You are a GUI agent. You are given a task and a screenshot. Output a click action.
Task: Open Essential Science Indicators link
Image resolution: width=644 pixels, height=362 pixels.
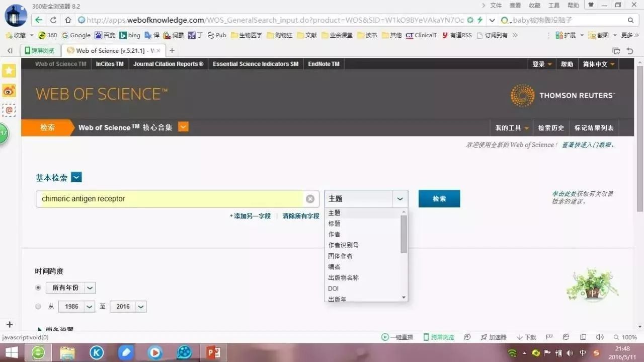click(256, 64)
